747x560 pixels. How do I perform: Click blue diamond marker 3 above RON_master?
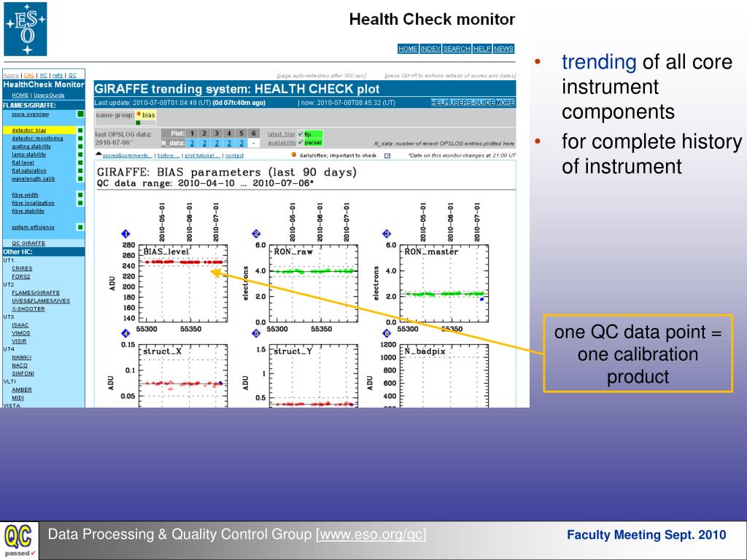387,234
